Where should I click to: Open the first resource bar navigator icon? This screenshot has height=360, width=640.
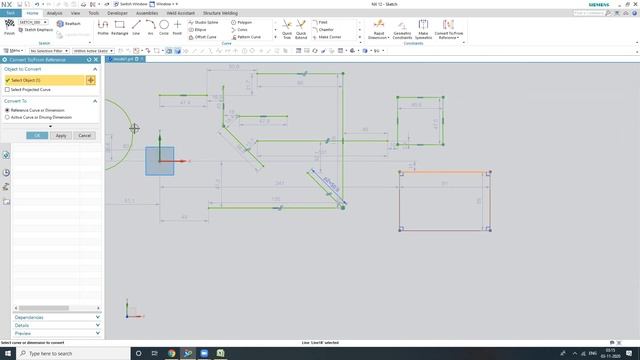point(6,155)
